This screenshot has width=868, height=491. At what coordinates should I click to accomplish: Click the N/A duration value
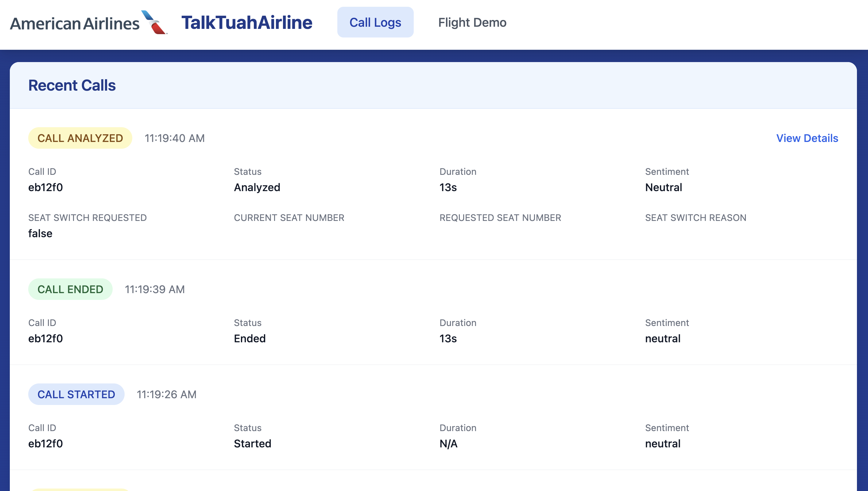pos(448,443)
